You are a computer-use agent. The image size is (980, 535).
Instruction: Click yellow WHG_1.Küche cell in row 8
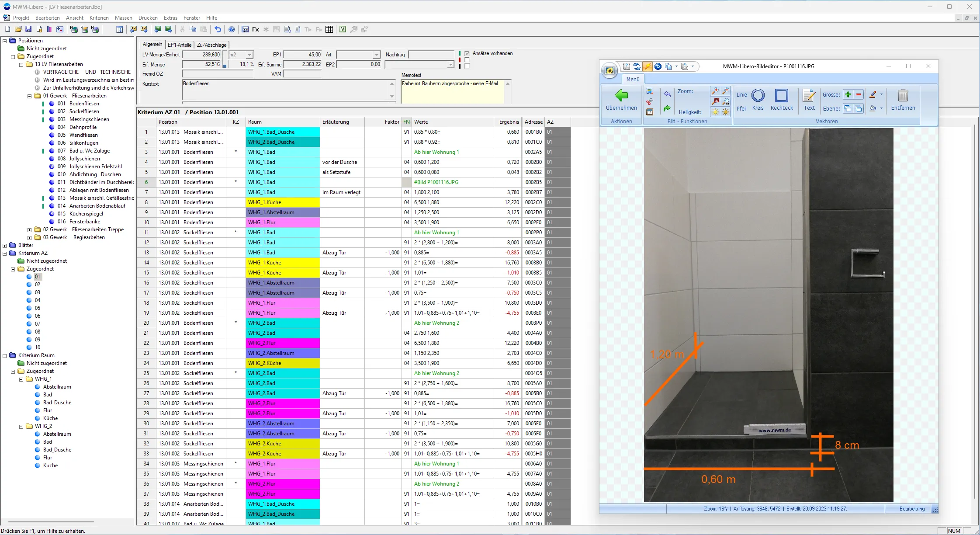(283, 202)
